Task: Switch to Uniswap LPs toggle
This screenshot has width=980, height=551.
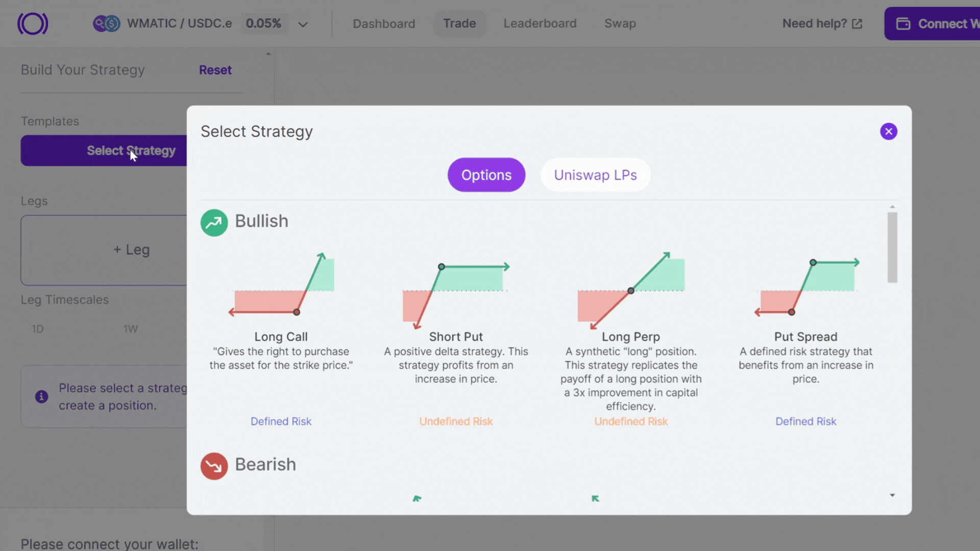Action: click(595, 175)
